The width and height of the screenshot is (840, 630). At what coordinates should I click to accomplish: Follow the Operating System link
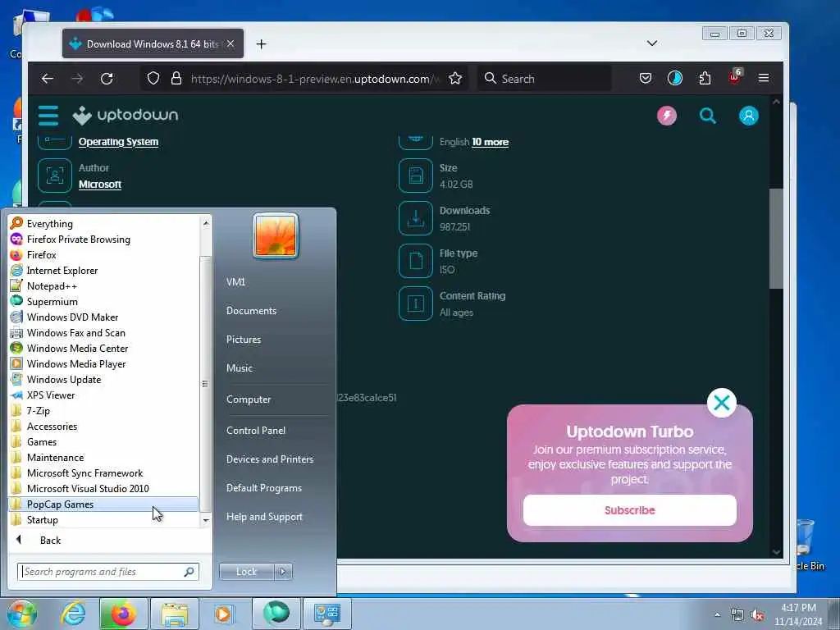tap(118, 142)
